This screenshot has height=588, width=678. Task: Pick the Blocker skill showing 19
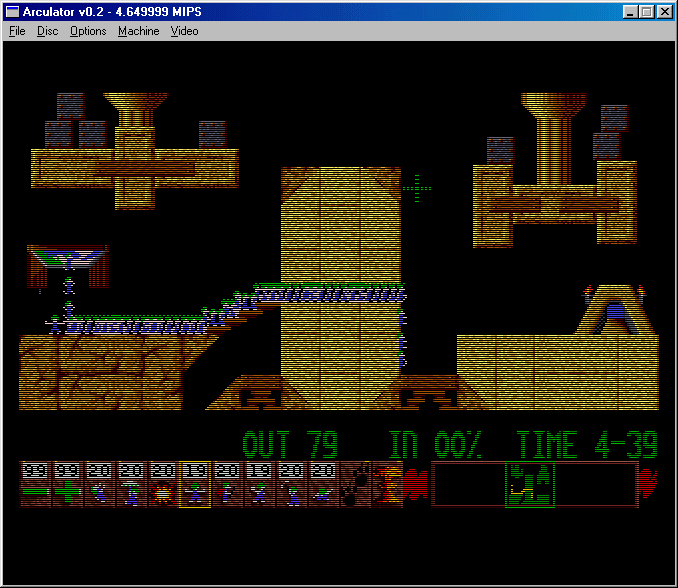coord(195,485)
